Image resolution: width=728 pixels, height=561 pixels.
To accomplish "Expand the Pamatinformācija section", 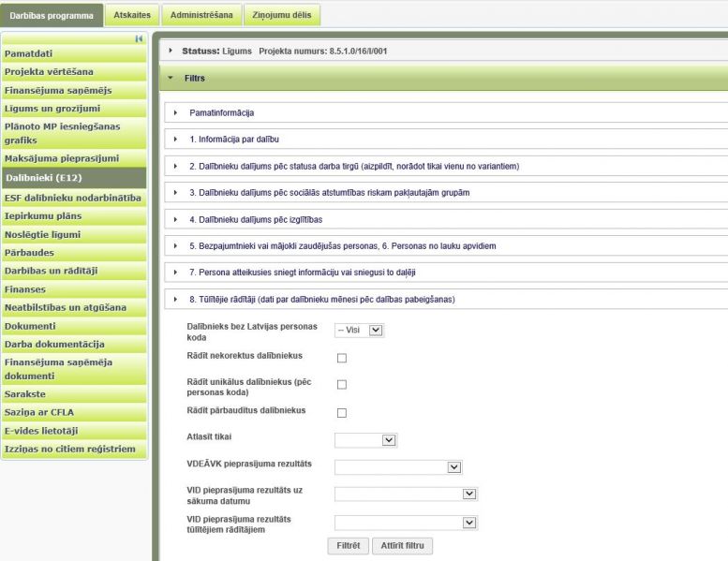I will (175, 112).
